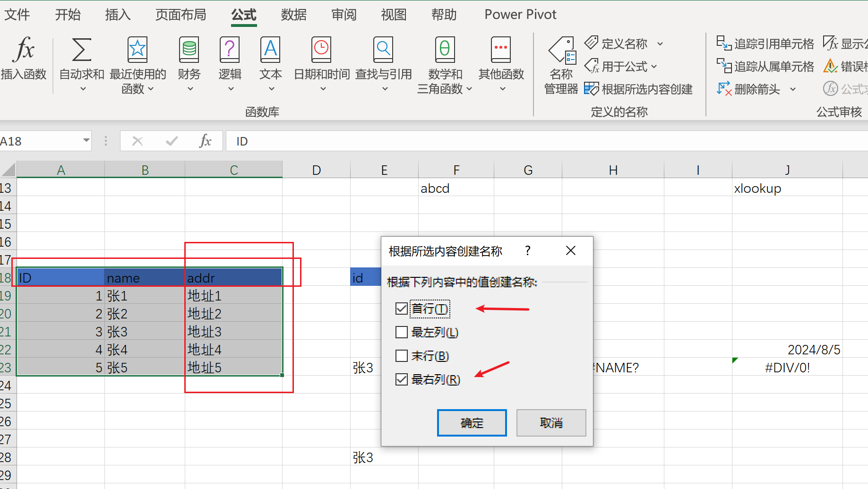The image size is (868, 489).
Task: Toggle the Right column (最右列) checkbox
Action: coord(401,379)
